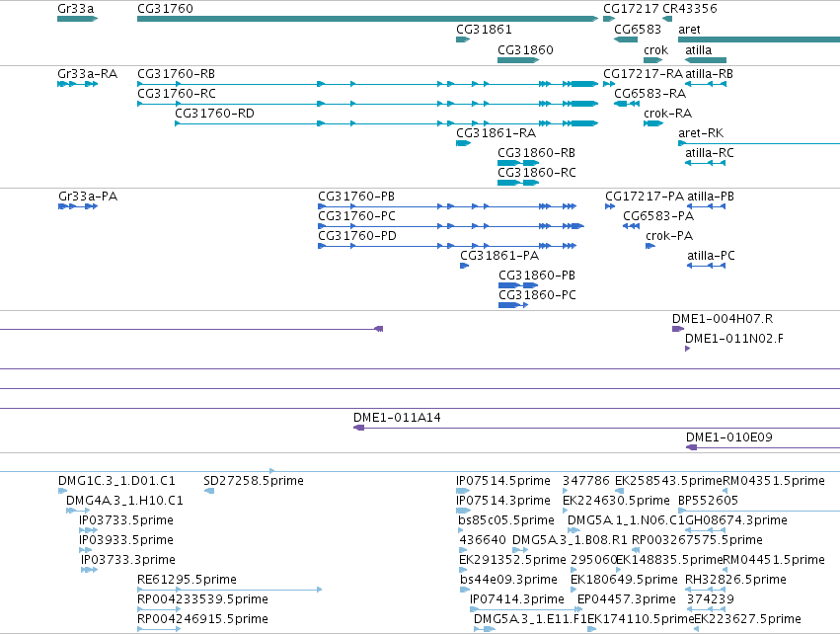
Task: Select protein CG6583-PA
Action: (x=658, y=216)
